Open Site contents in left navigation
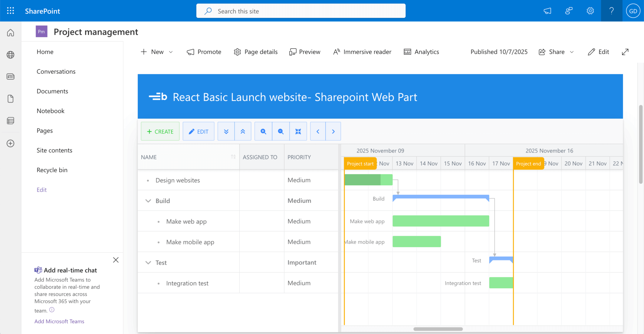Screen dimensions: 644x334 pyautogui.click(x=54, y=150)
